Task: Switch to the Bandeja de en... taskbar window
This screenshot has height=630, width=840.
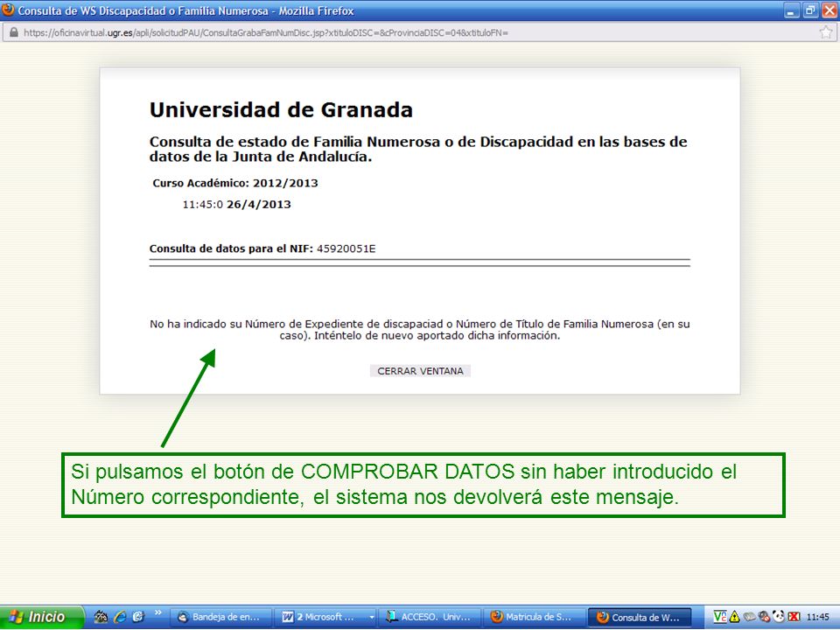Action: pyautogui.click(x=220, y=617)
